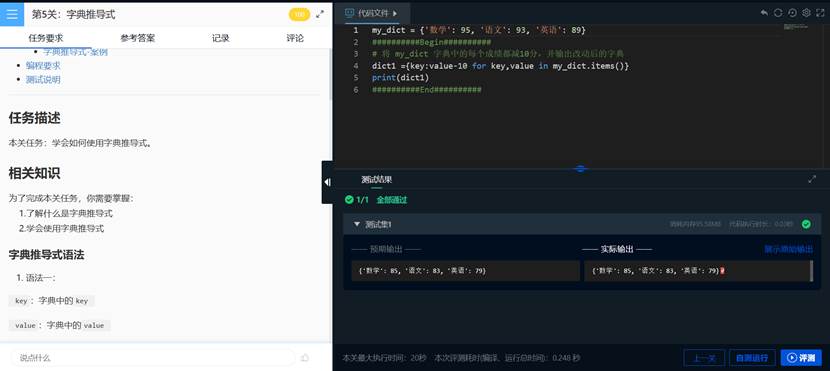Select the 测试结果 tab
The width and height of the screenshot is (830, 371).
click(x=376, y=179)
